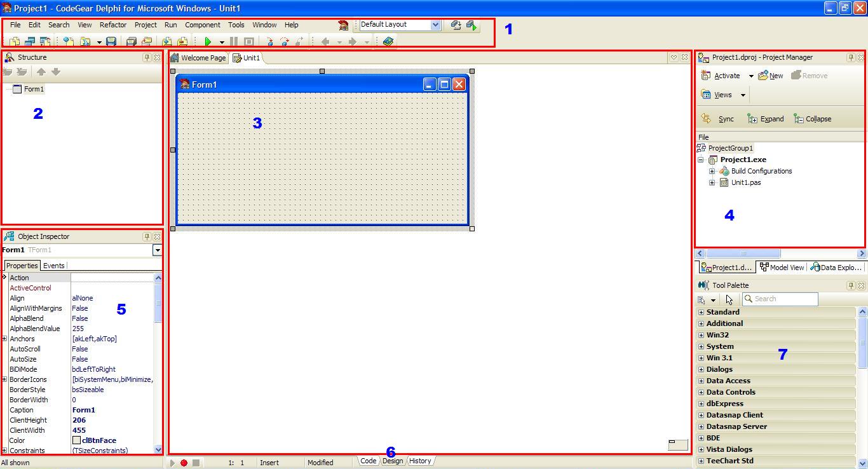The height and width of the screenshot is (469, 868).
Task: Run the program with green arrow
Action: point(208,41)
